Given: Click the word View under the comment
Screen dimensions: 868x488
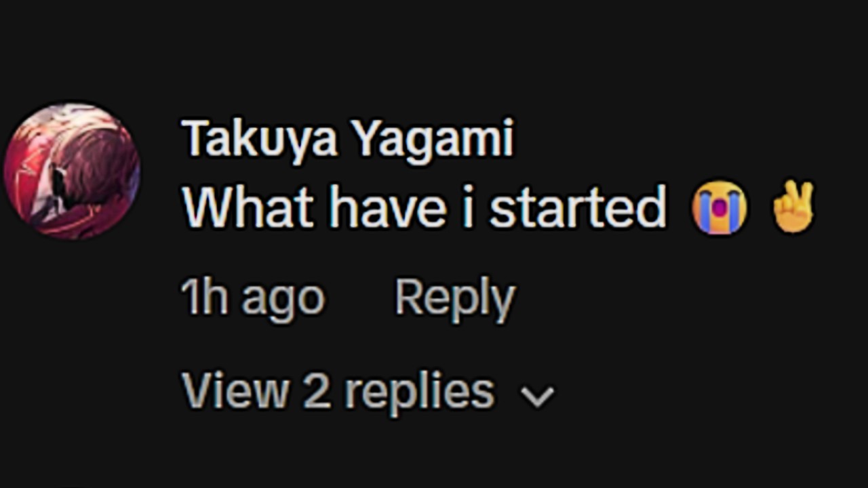Looking at the screenshot, I should pyautogui.click(x=235, y=391).
